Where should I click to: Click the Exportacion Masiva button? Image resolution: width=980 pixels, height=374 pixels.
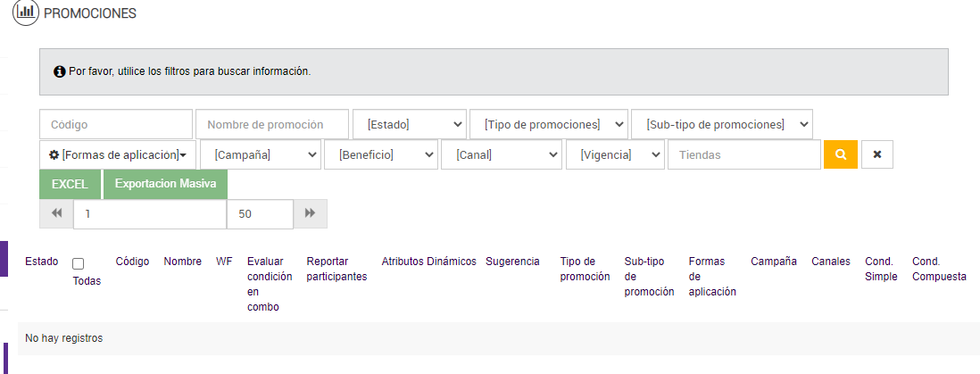pos(165,184)
